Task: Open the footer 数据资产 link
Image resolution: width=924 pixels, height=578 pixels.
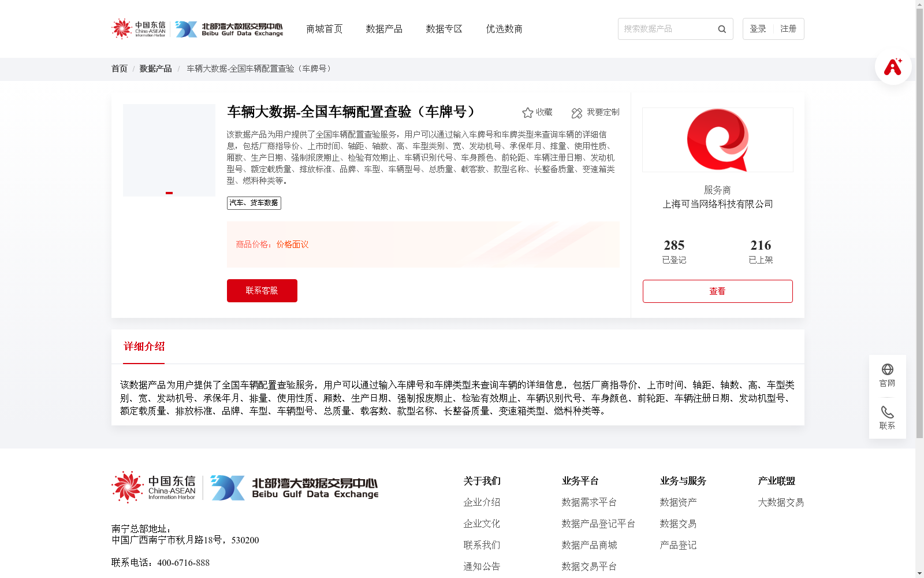Action: click(x=678, y=502)
